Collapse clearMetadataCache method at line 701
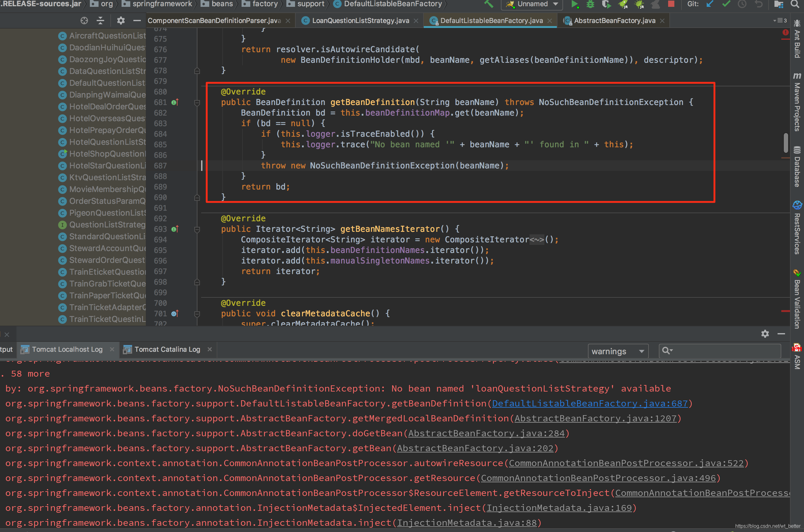Viewport: 804px width, 532px height. [x=197, y=314]
